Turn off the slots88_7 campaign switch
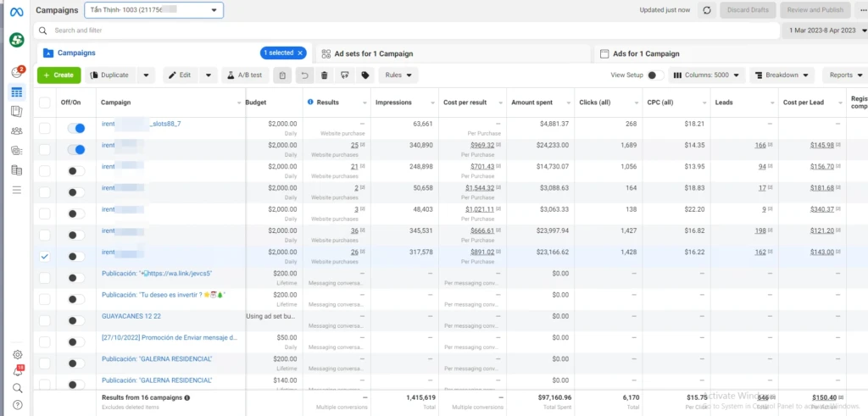Screen dimensions: 868x416 pos(75,128)
